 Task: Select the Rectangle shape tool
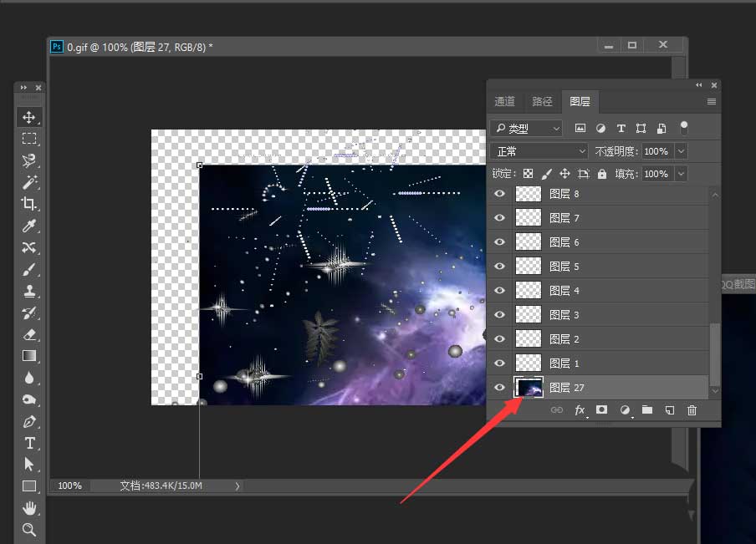coord(29,486)
